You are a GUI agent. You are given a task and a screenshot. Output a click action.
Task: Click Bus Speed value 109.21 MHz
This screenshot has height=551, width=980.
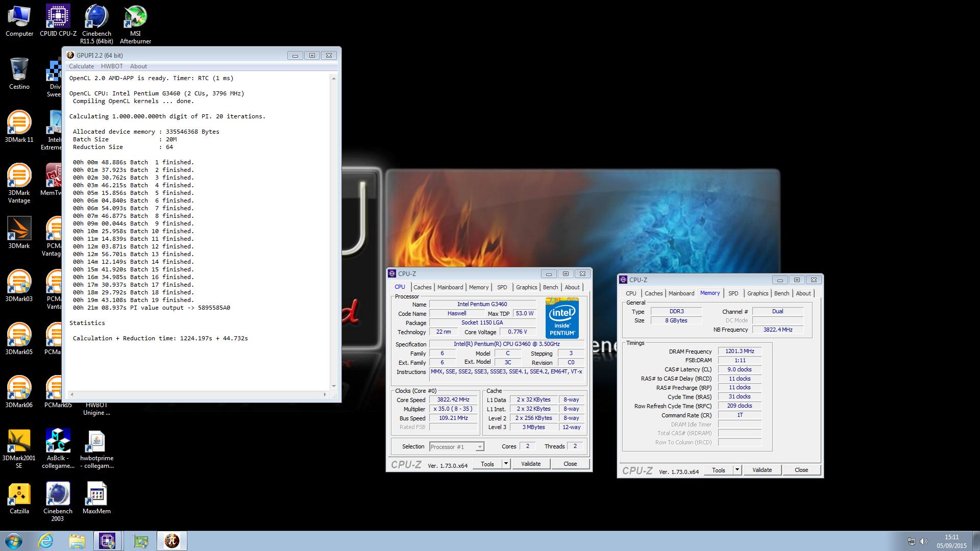[453, 418]
